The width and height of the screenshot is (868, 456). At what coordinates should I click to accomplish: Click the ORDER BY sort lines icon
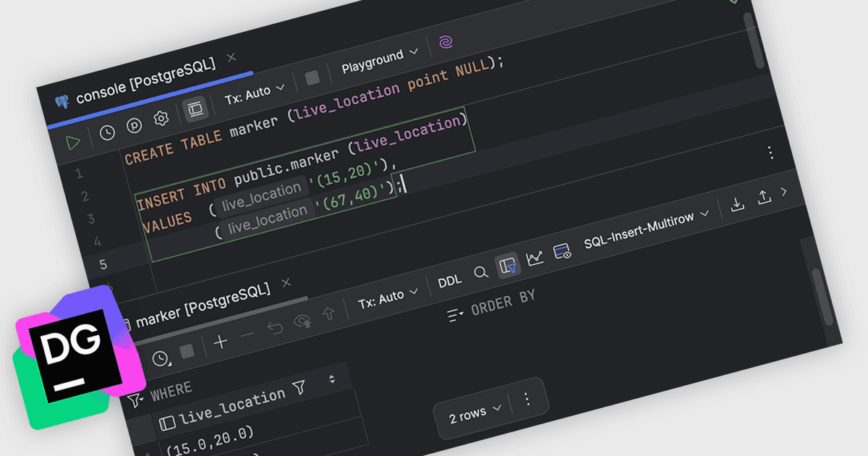tap(455, 314)
